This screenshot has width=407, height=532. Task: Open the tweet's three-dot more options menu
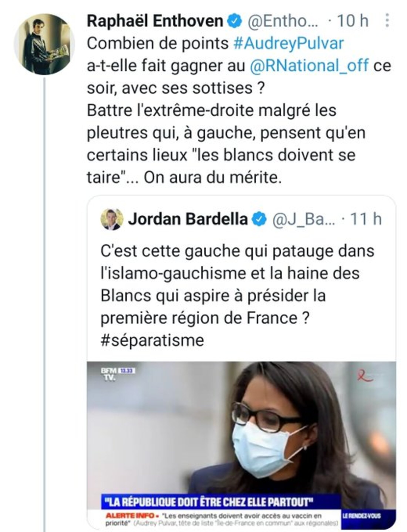point(387,20)
